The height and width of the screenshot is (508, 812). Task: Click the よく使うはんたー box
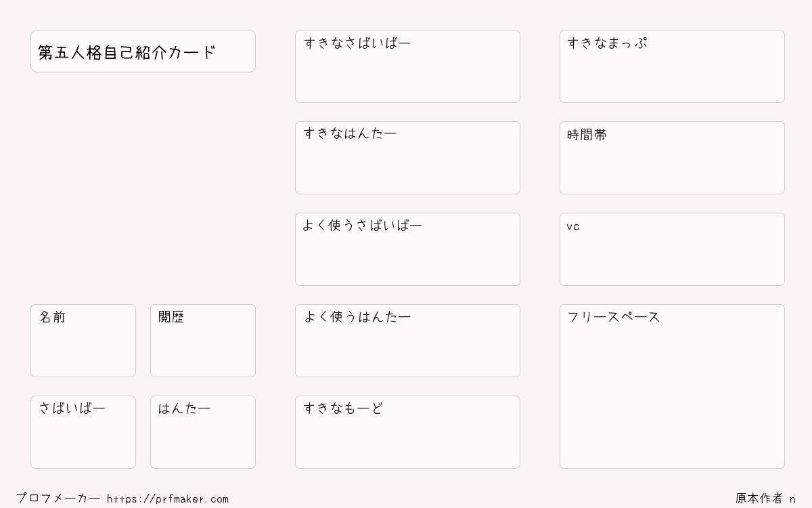(407, 341)
